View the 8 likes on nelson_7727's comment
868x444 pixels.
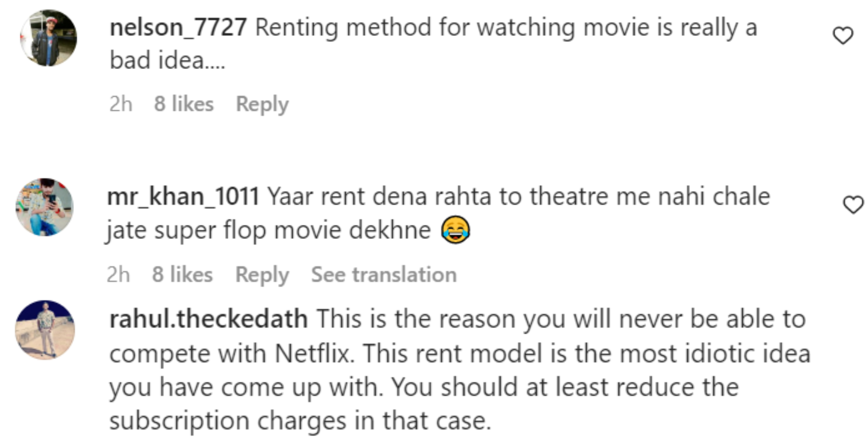click(184, 104)
